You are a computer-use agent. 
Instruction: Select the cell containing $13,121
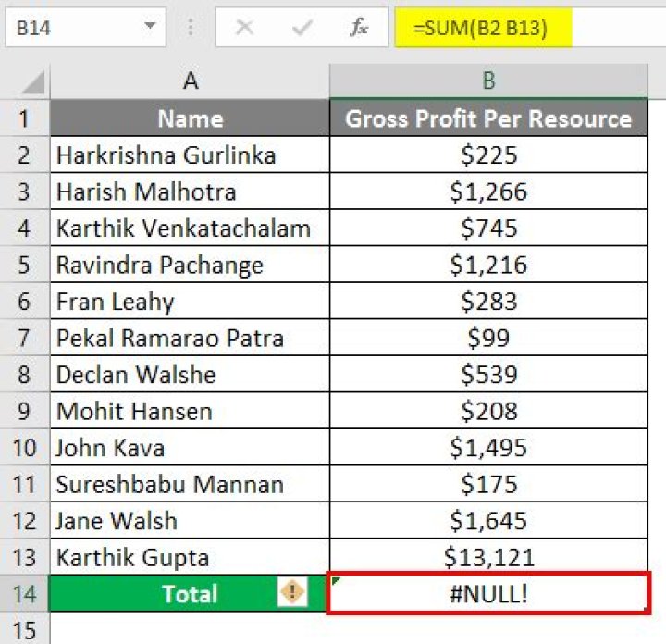tap(488, 557)
